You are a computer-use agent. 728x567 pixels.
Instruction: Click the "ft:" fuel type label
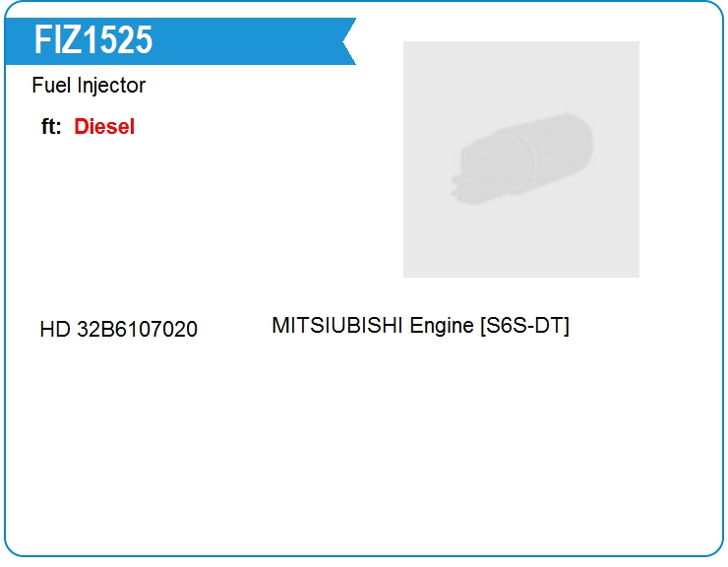point(51,127)
